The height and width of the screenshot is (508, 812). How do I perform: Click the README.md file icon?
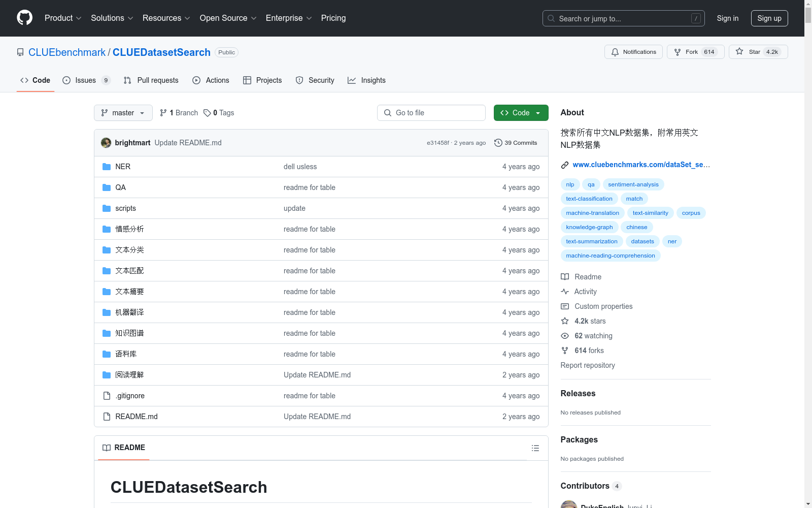coord(107,417)
